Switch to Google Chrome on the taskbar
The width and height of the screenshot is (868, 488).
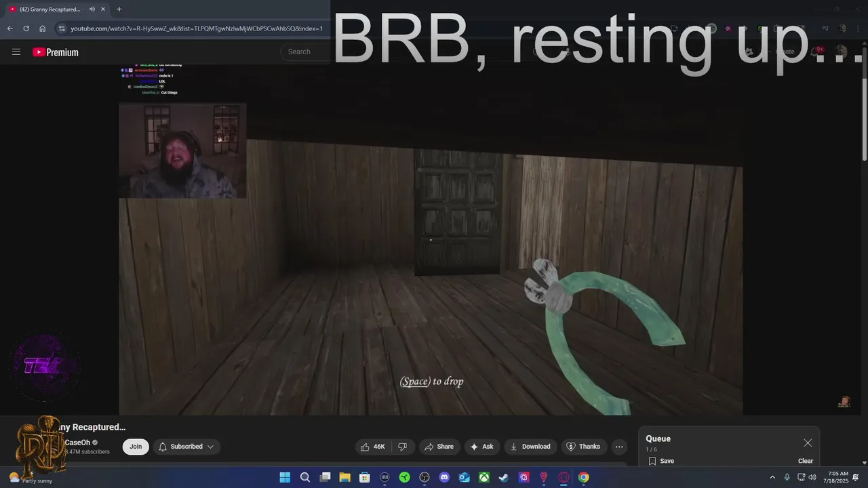pyautogui.click(x=584, y=477)
